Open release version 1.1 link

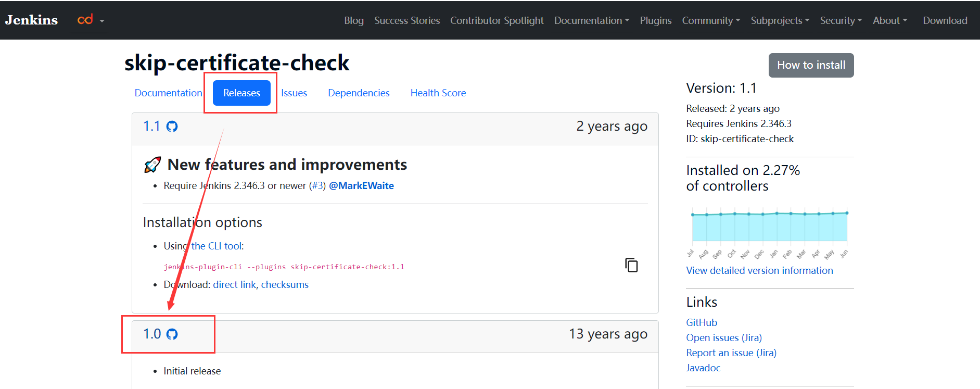(x=152, y=127)
